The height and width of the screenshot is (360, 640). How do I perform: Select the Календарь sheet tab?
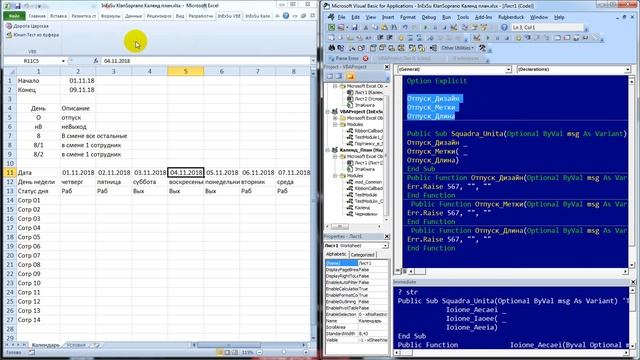click(45, 345)
